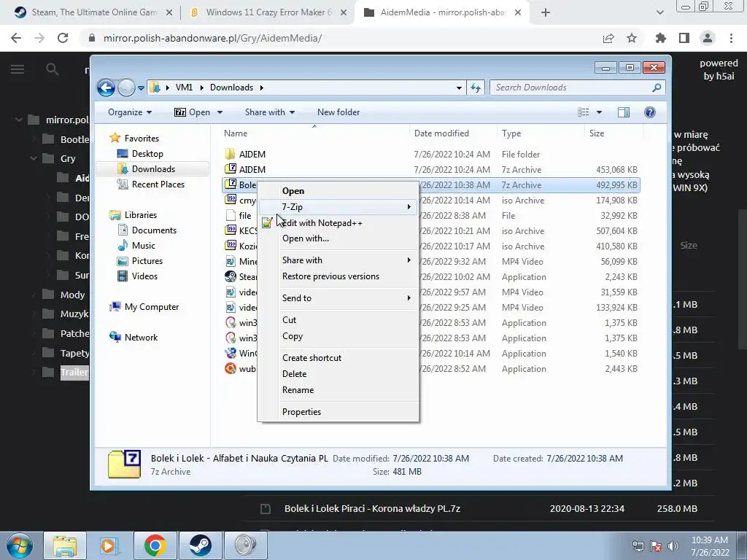Viewport: 747px width, 560px height.
Task: Open Bolek i Lolek Piraci 7z link
Action: (x=372, y=508)
